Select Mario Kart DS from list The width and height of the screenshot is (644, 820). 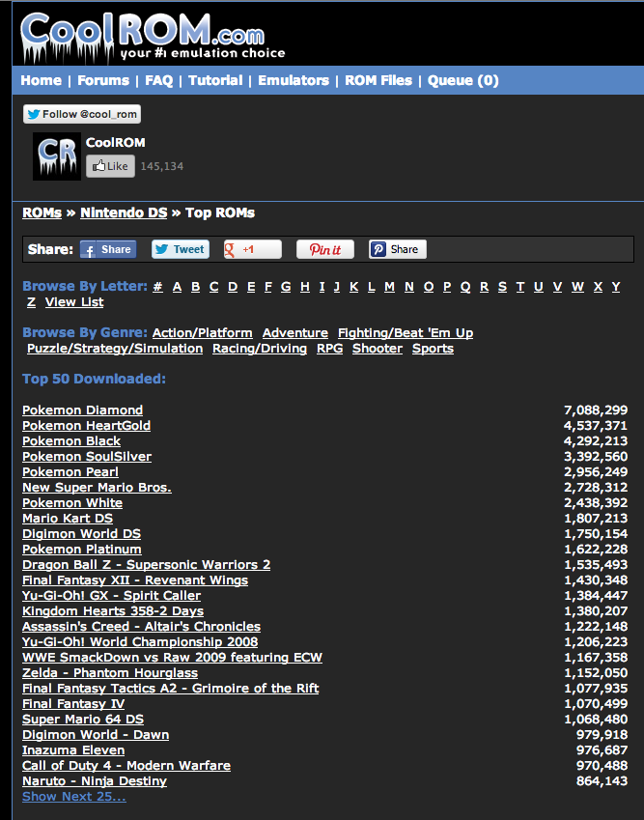tap(68, 519)
